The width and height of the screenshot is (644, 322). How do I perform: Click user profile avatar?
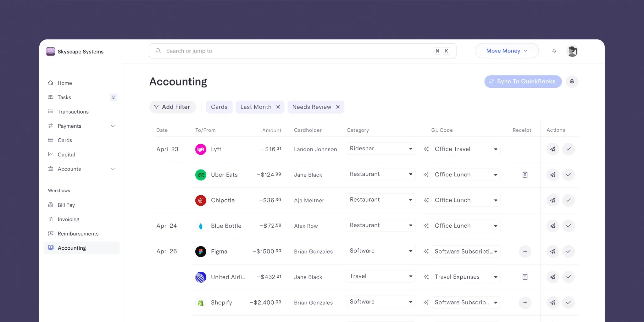coord(572,51)
